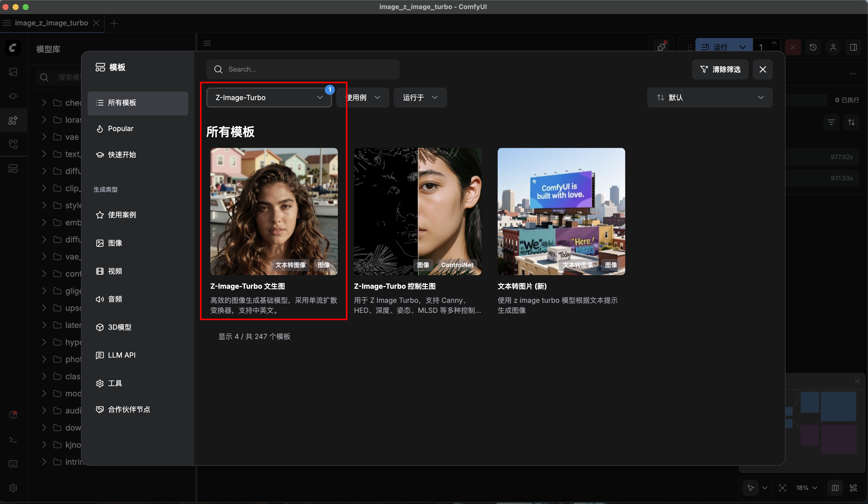Open the console terminal icon
This screenshot has width=868, height=504.
[13, 440]
